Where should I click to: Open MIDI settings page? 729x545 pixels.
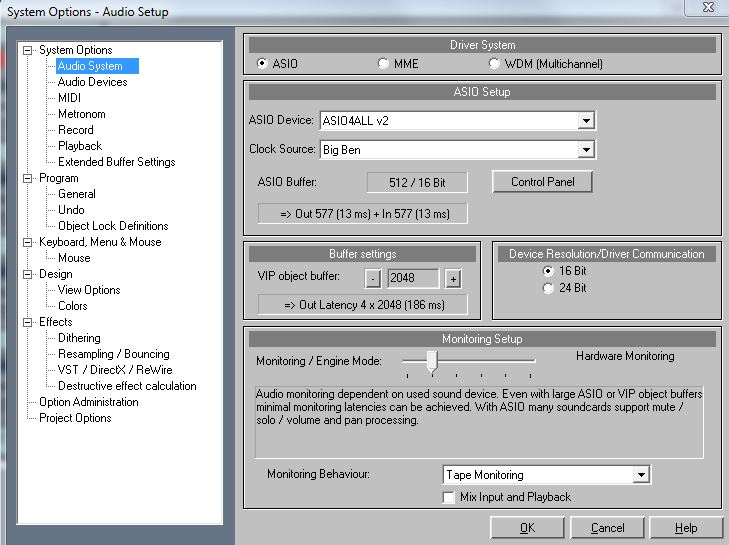[69, 98]
